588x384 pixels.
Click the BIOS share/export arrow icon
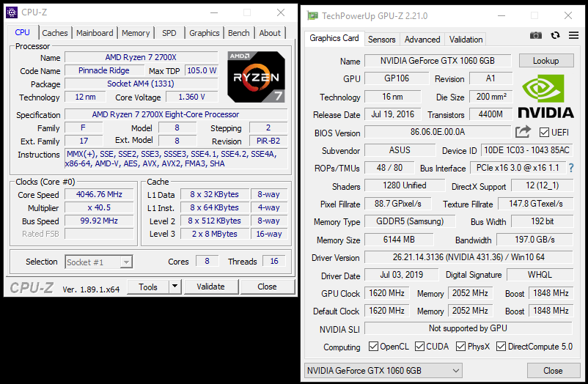point(523,132)
